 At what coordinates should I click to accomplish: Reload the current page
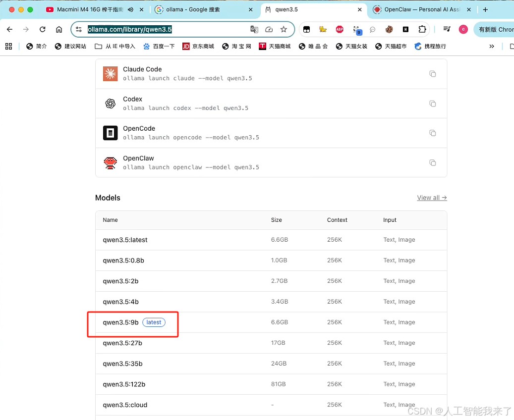42,30
